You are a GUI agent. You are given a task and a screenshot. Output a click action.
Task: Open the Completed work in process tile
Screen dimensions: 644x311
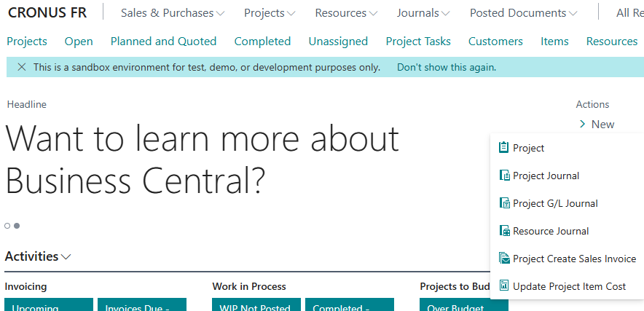click(x=350, y=304)
